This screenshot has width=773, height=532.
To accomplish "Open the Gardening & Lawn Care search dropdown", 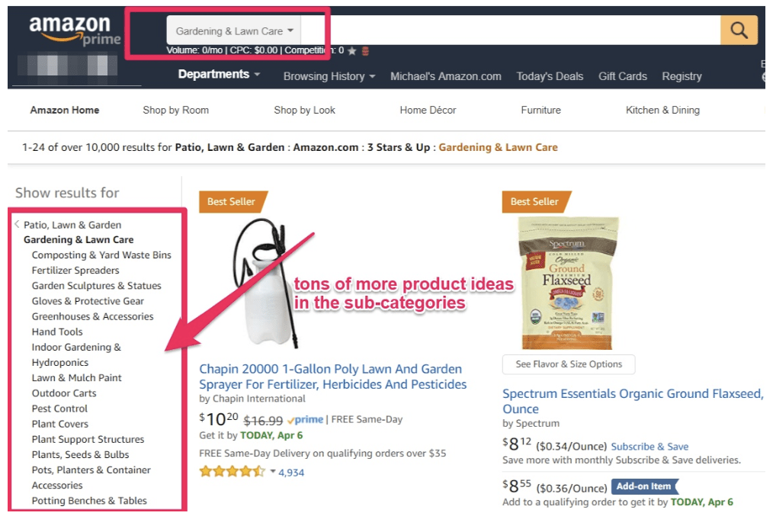I will [x=234, y=30].
